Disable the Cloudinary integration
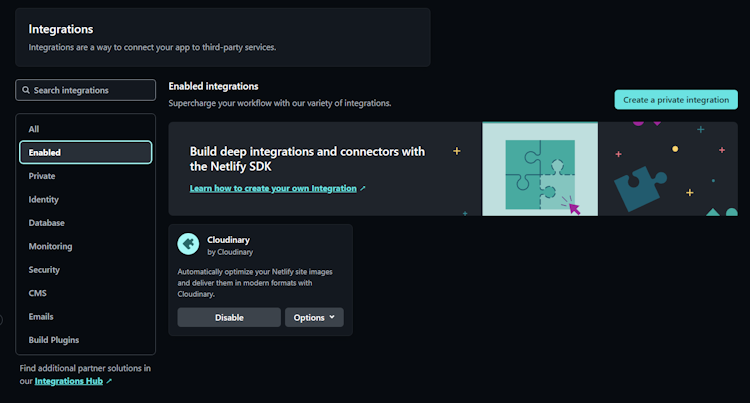Image resolution: width=750 pixels, height=403 pixels. (229, 317)
